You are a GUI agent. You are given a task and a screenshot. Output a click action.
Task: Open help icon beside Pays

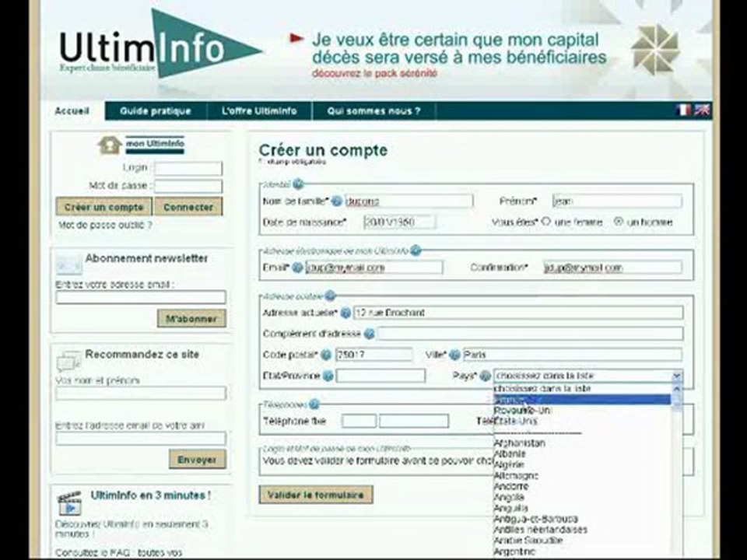pyautogui.click(x=485, y=376)
